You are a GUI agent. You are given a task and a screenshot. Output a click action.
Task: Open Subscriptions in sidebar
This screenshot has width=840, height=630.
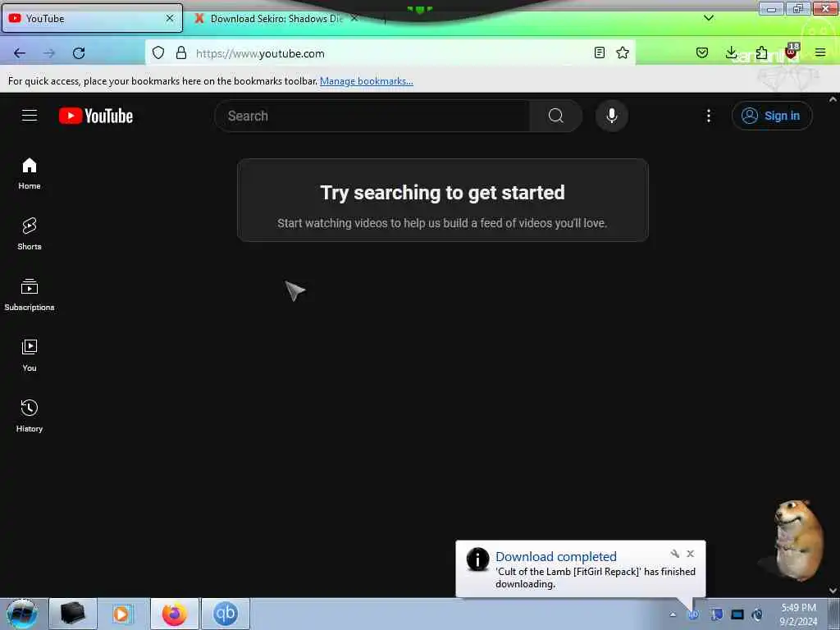(x=30, y=294)
